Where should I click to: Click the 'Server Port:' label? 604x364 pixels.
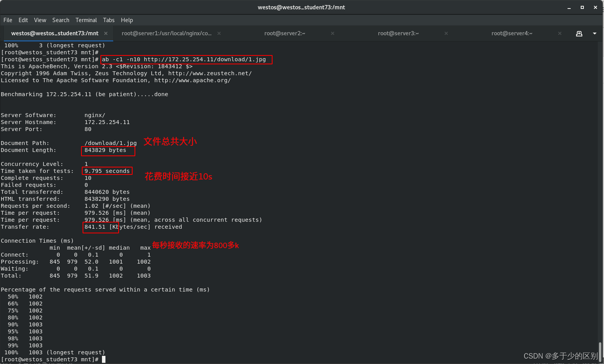coord(21,129)
